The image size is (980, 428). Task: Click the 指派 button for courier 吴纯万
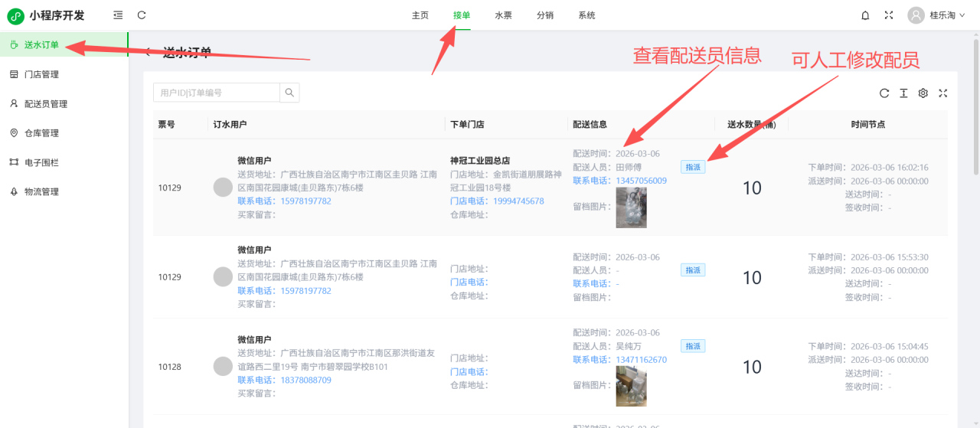point(693,346)
